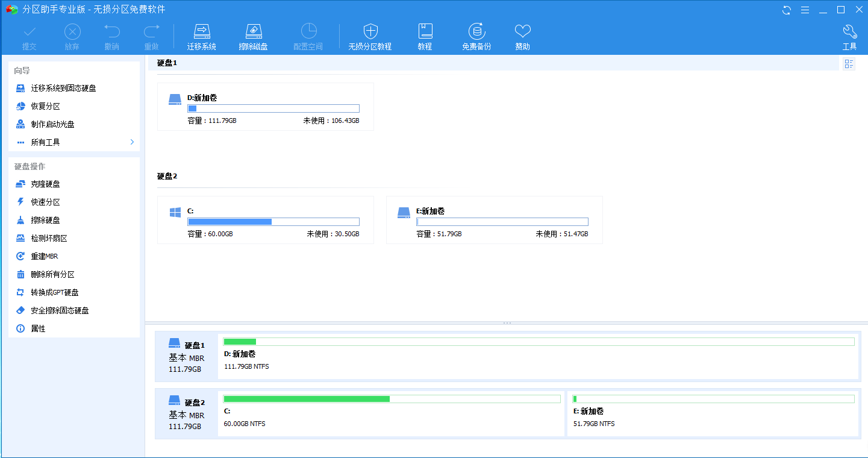
Task: Open the 工具 wrench tools icon
Action: [x=849, y=37]
